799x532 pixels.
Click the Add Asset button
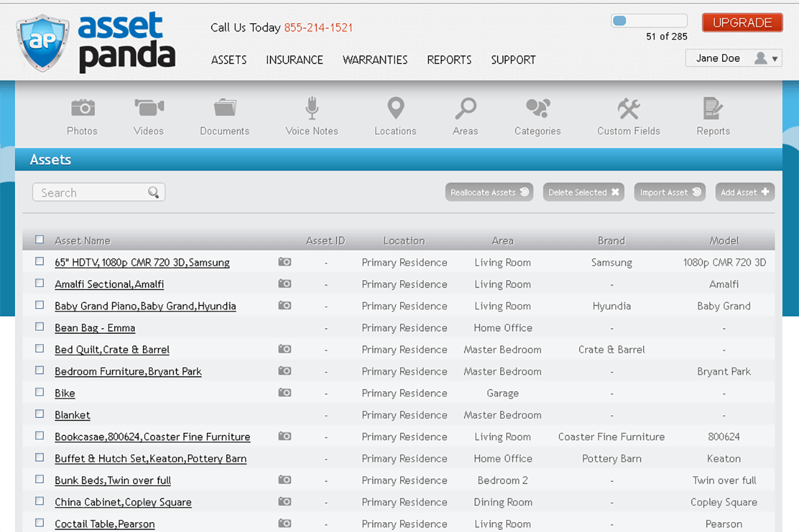745,192
